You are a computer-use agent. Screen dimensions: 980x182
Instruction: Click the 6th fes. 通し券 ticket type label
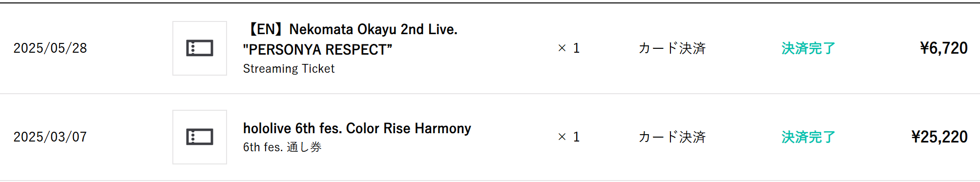click(282, 147)
